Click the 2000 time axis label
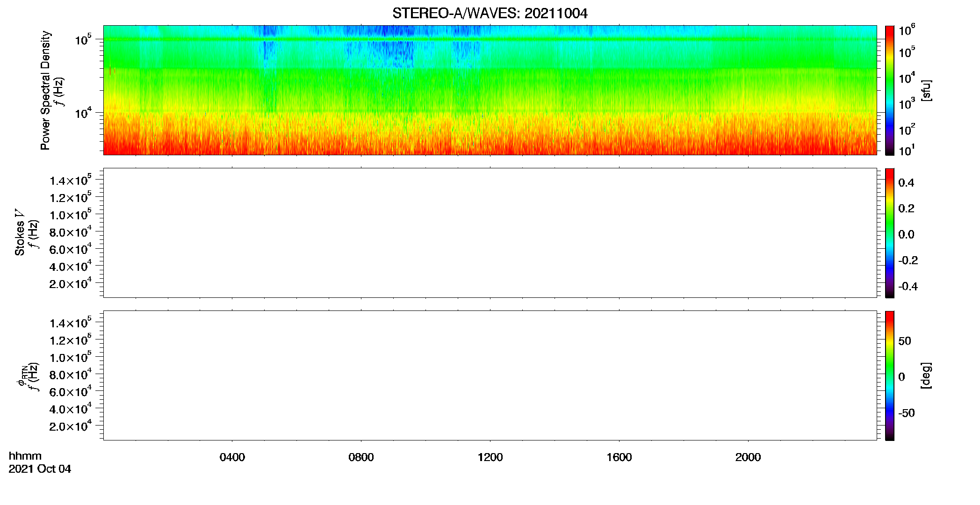 (x=748, y=457)
